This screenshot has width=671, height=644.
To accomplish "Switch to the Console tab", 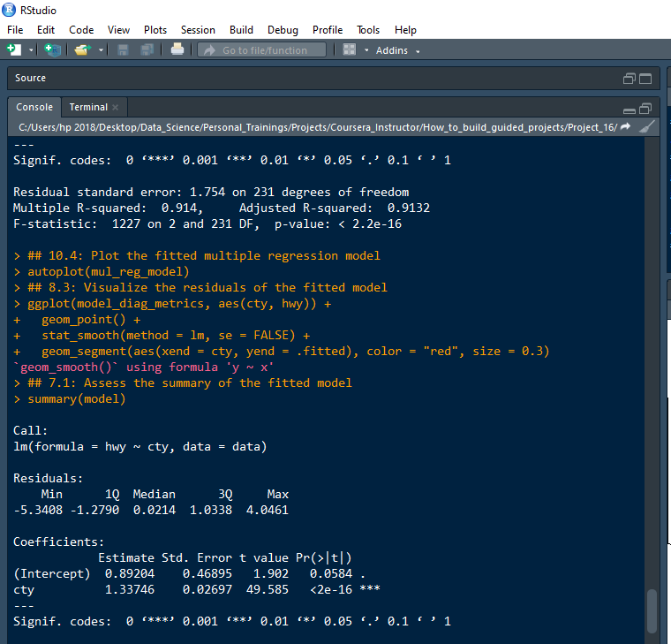I will click(x=34, y=107).
